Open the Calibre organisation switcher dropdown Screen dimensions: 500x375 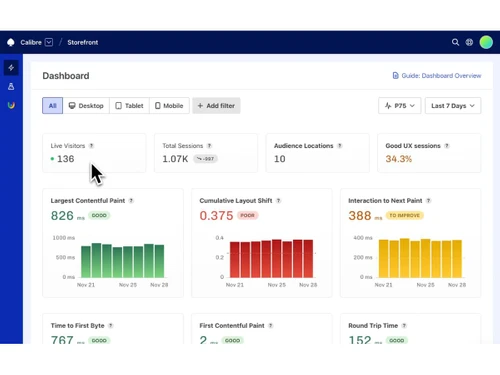pos(49,42)
